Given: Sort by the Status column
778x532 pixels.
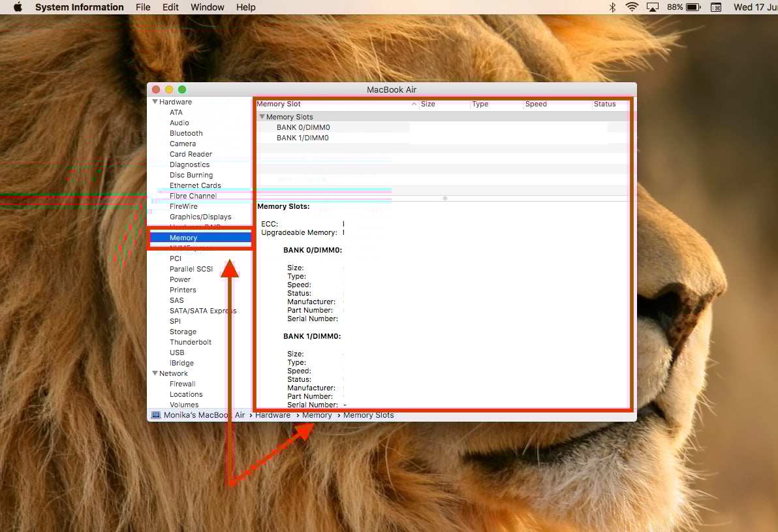Looking at the screenshot, I should (610, 104).
